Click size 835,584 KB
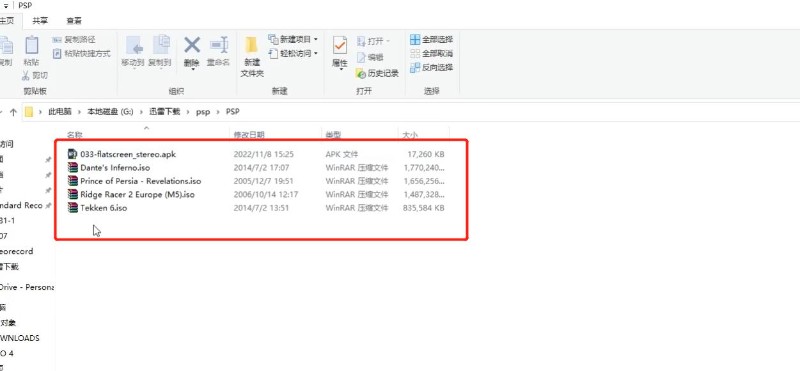Screen dimensions: 800x371 pos(423,208)
